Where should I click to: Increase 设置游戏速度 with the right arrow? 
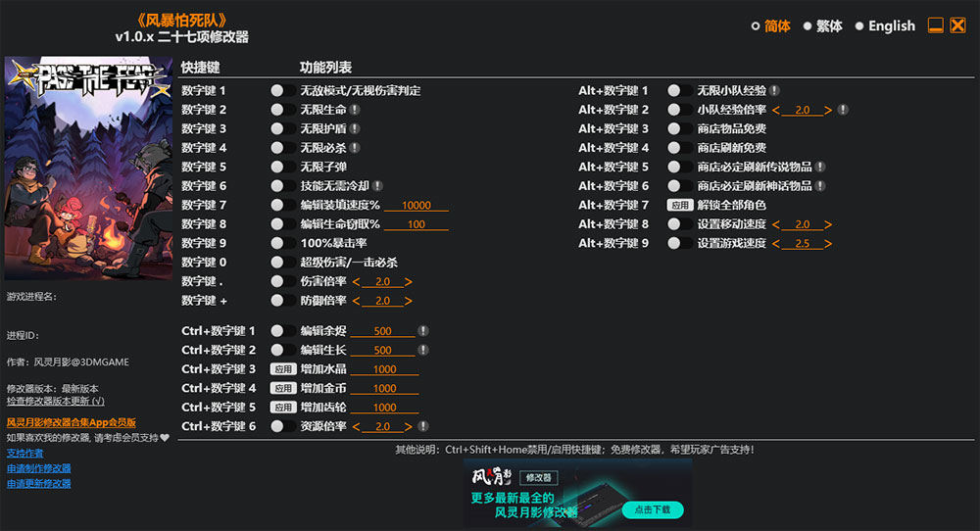pyautogui.click(x=828, y=244)
